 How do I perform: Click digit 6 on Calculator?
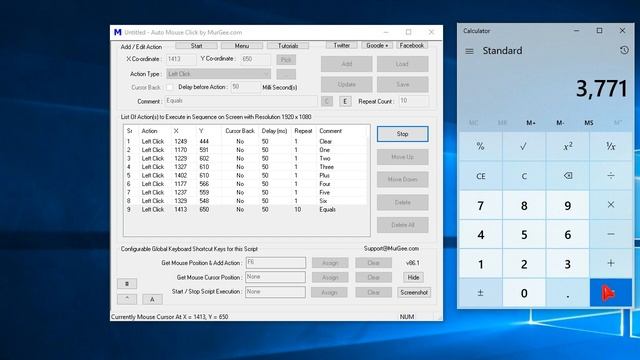pyautogui.click(x=567, y=234)
